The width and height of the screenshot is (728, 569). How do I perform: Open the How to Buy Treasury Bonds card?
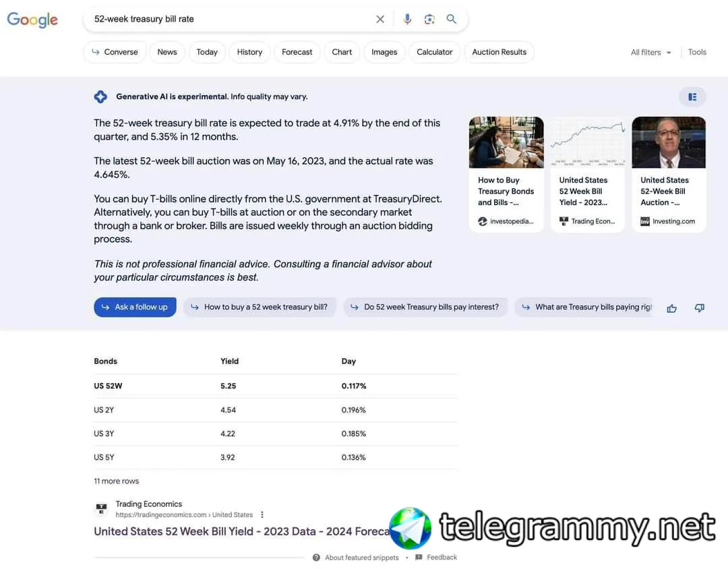pyautogui.click(x=506, y=174)
